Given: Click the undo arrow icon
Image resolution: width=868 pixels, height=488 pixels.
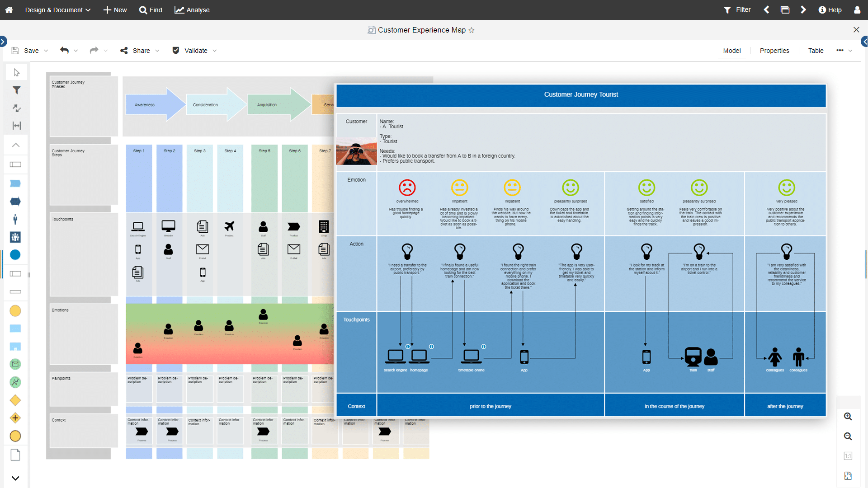Looking at the screenshot, I should click(x=64, y=51).
